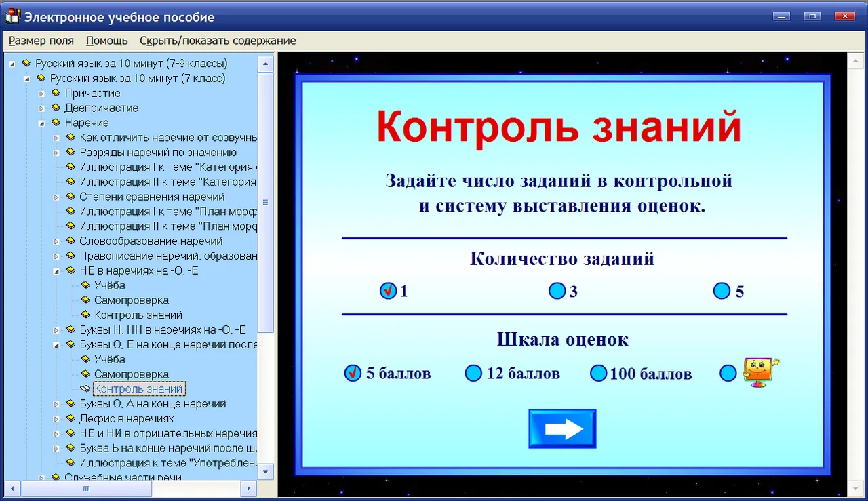Click the Деепричастие book icon
This screenshot has width=868, height=501.
pyautogui.click(x=56, y=108)
